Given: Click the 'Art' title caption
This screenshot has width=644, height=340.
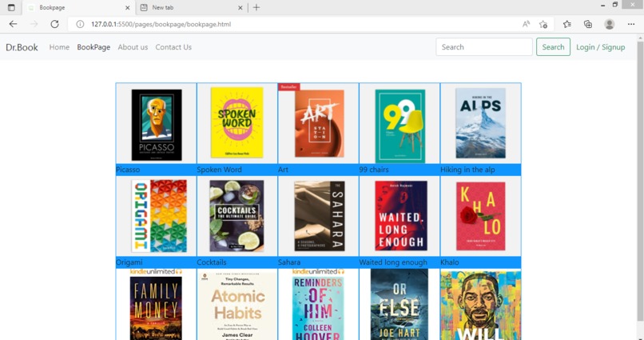Looking at the screenshot, I should point(283,170).
